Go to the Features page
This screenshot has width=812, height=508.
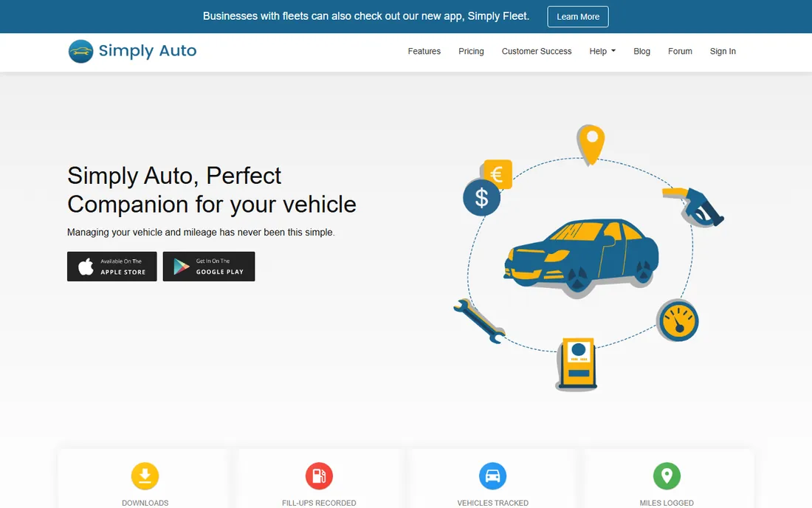424,51
